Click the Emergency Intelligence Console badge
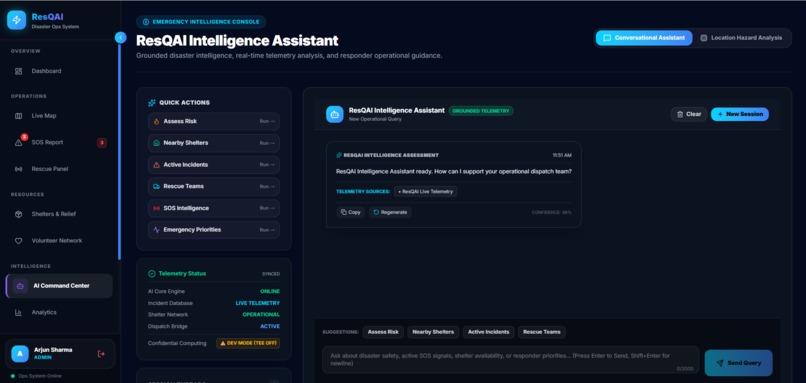 (201, 22)
